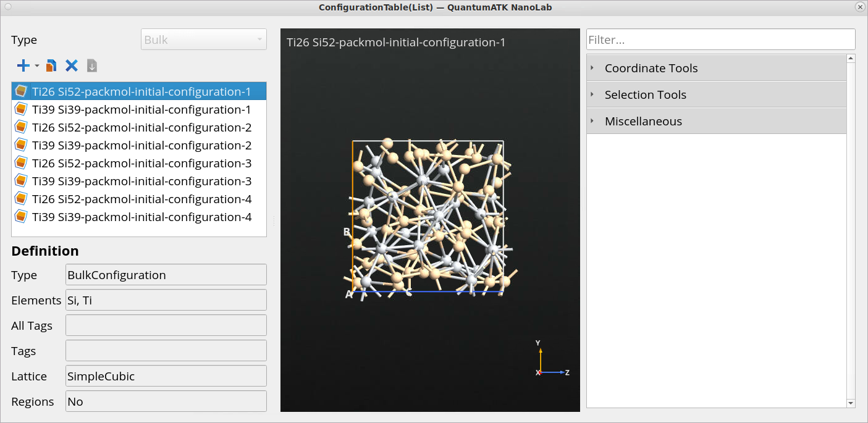Click the grayed export down-arrow icon
The image size is (868, 423).
pyautogui.click(x=92, y=65)
